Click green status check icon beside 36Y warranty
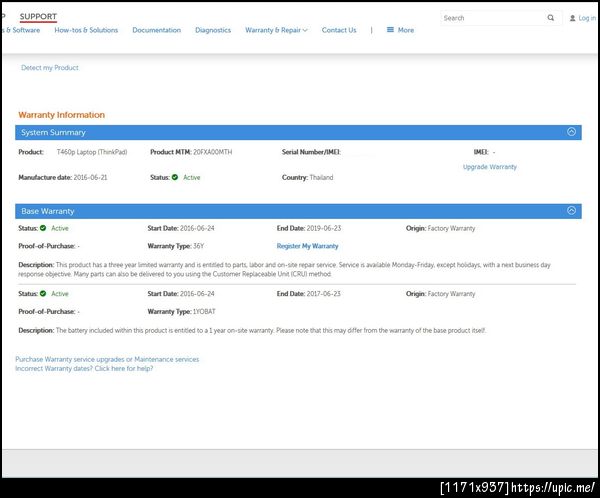Viewport: 600px width, 498px height. (x=43, y=228)
